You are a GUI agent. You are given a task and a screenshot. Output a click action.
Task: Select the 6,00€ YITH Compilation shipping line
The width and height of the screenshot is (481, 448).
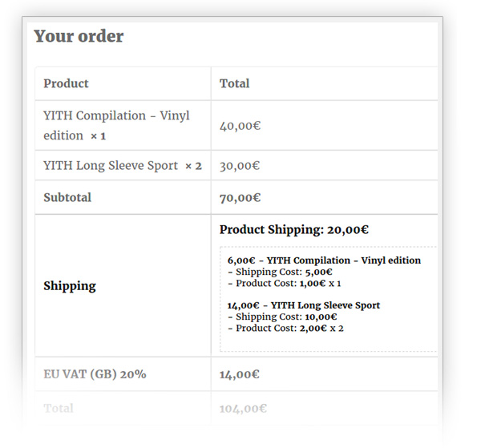tap(324, 260)
